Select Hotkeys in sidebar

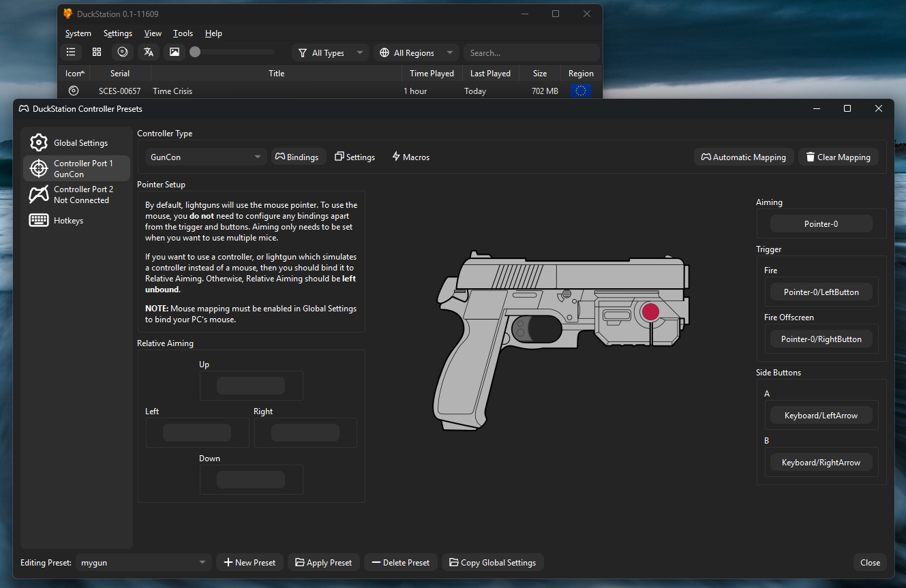pos(76,221)
